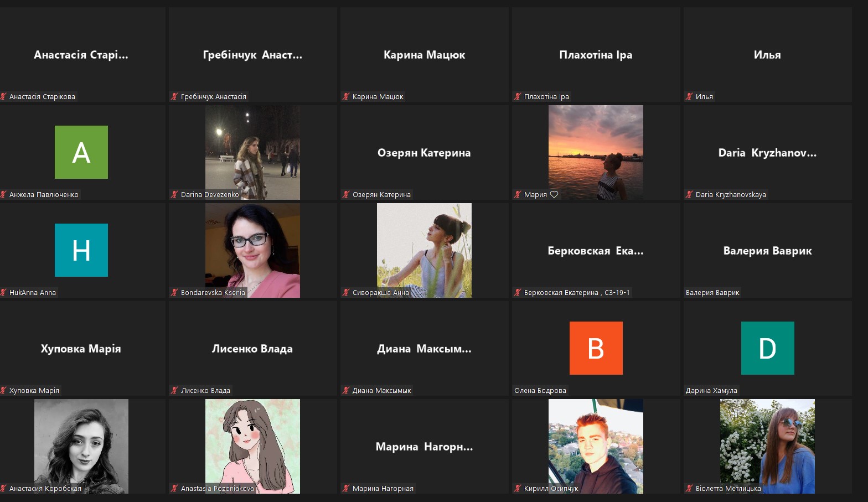Click muted microphone icon beside Плахотіна Іра label
The width and height of the screenshot is (868, 502).
518,96
